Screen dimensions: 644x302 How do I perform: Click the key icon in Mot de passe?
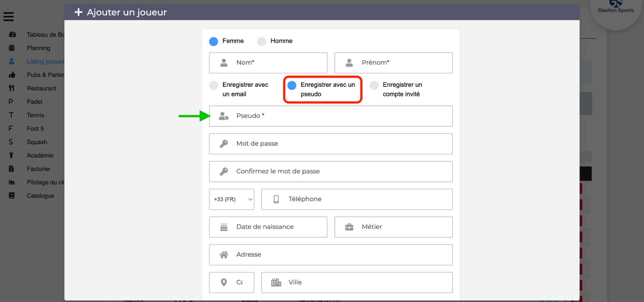point(224,144)
